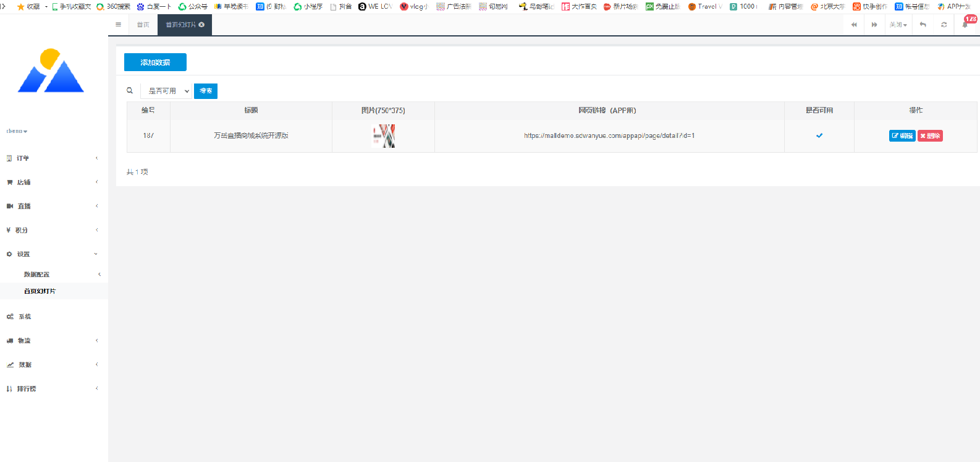Expand the 积分 menu chevron
The image size is (980, 462).
[x=97, y=230]
